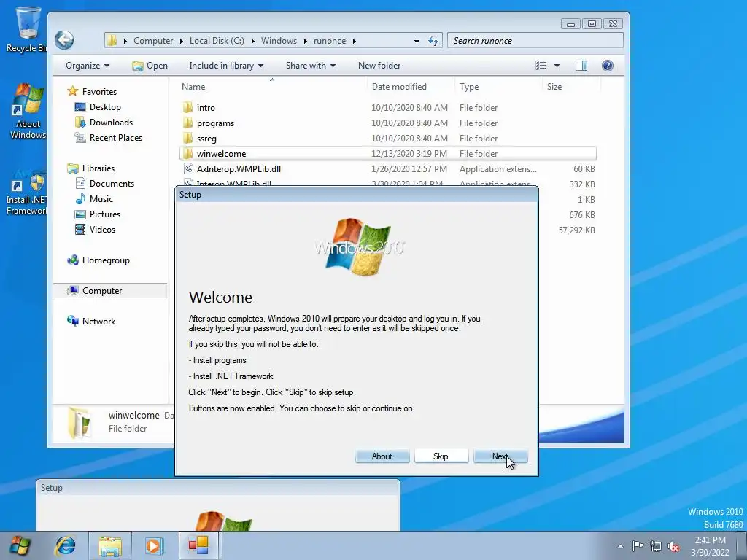Viewport: 747px width, 560px height.
Task: Click the Search runonce field
Action: click(x=535, y=41)
